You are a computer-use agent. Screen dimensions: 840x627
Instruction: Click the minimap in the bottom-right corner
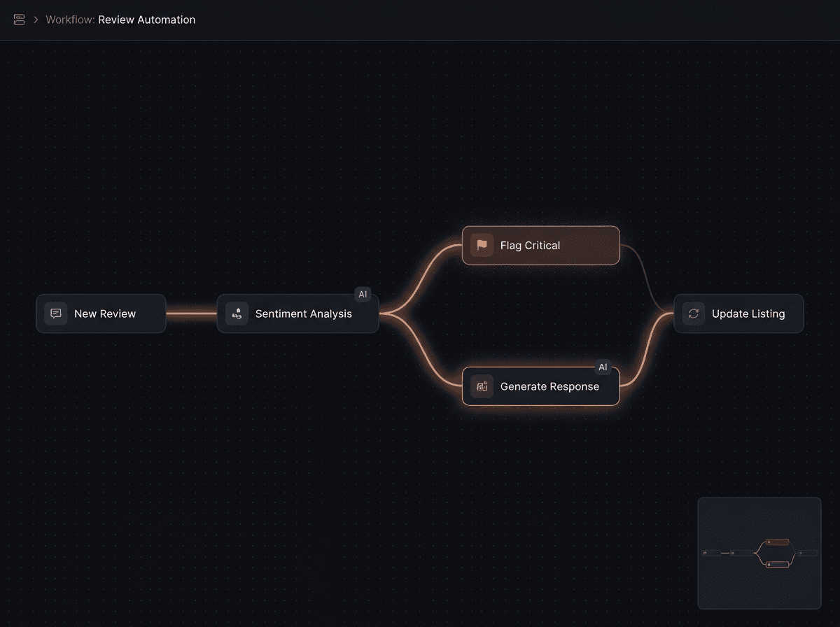point(759,553)
